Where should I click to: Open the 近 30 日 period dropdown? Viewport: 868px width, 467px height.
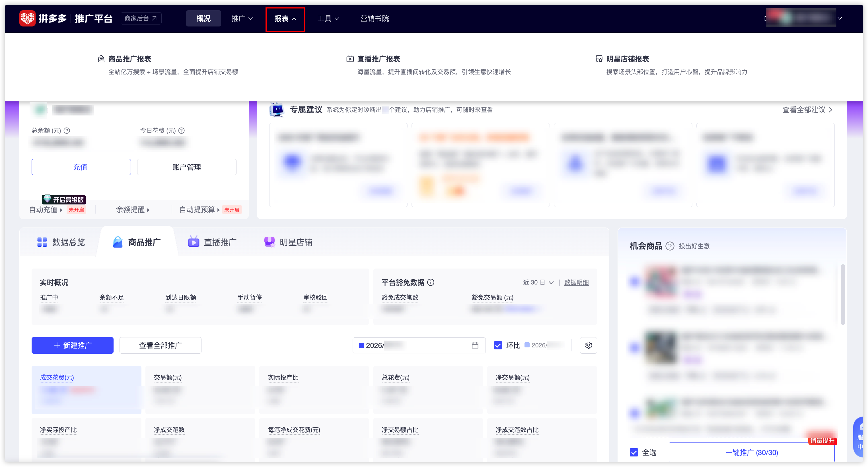538,282
